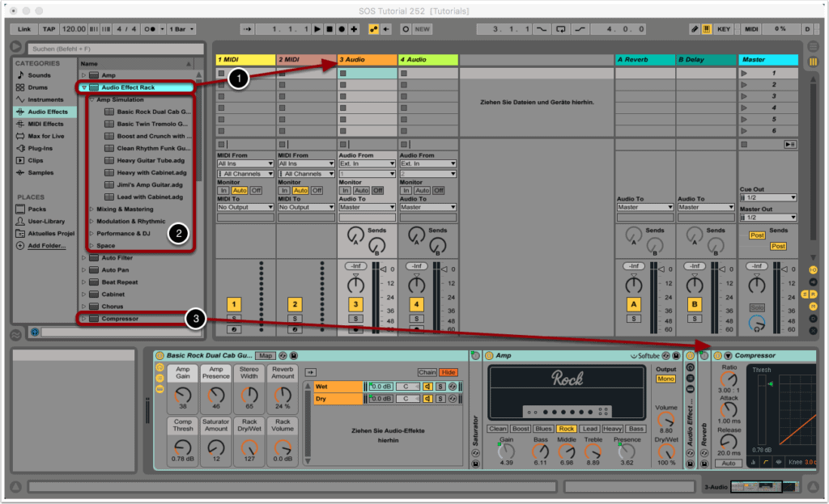Open the 1 MIDI 'MIDI From' dropdown
This screenshot has height=504, width=829.
(x=244, y=163)
